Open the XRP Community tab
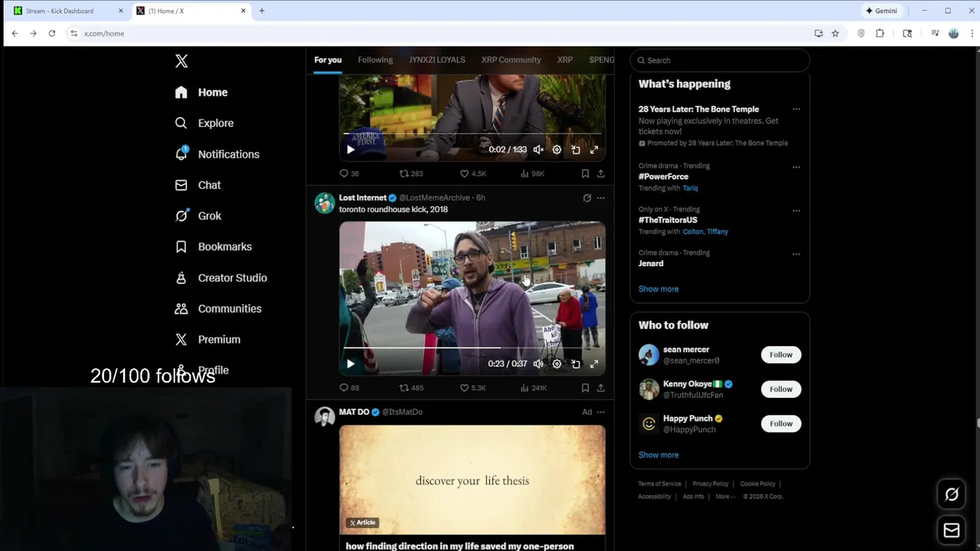Viewport: 980px width, 551px height. (x=511, y=60)
